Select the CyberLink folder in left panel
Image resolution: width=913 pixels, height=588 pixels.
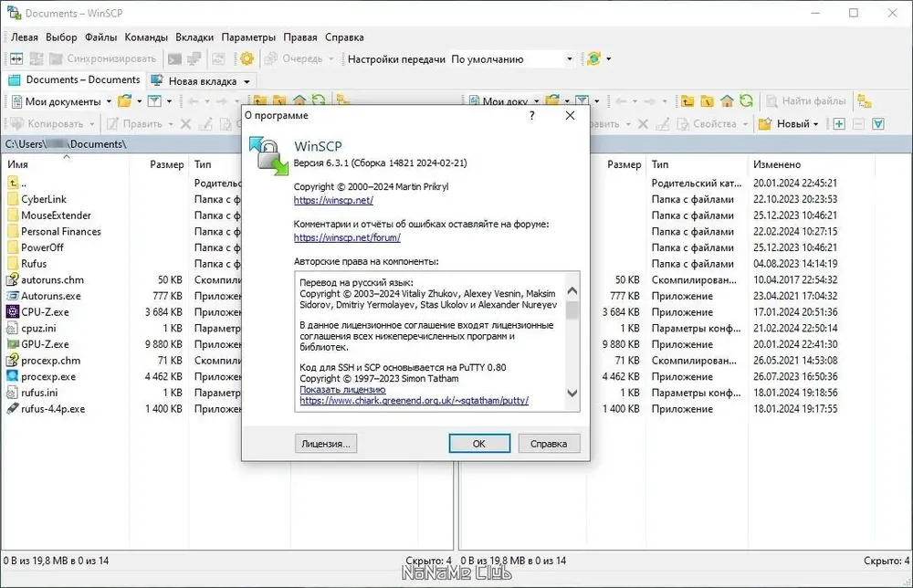44,199
